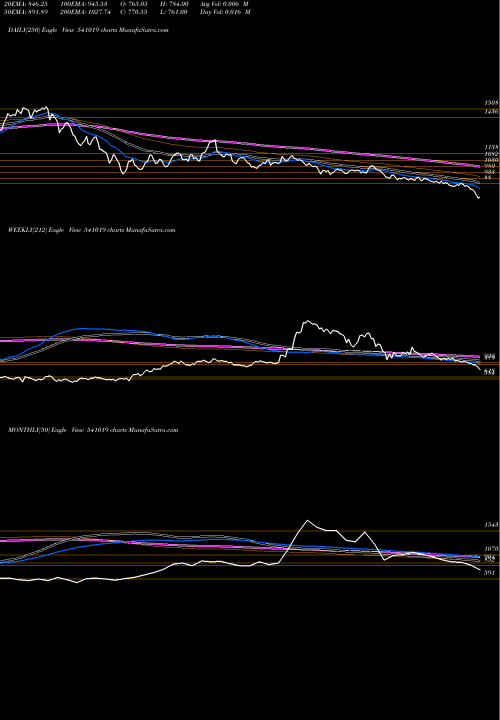Image resolution: width=500 pixels, height=720 pixels.
Task: Click the 1436 price level on daily chart
Action: (x=491, y=112)
